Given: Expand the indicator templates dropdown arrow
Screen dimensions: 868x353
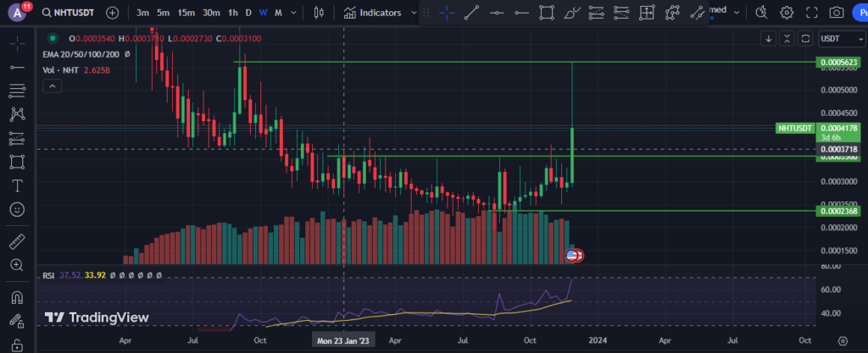Looking at the screenshot, I should pyautogui.click(x=413, y=13).
